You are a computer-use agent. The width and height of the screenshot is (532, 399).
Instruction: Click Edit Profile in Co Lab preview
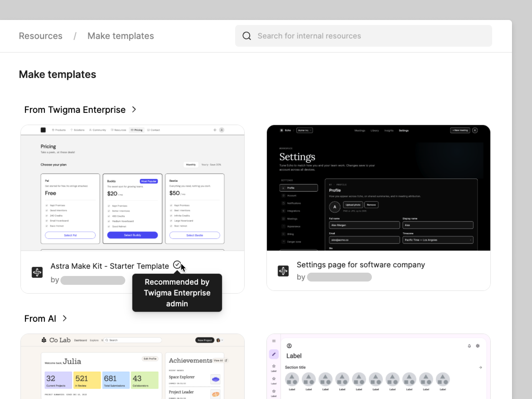click(x=150, y=359)
